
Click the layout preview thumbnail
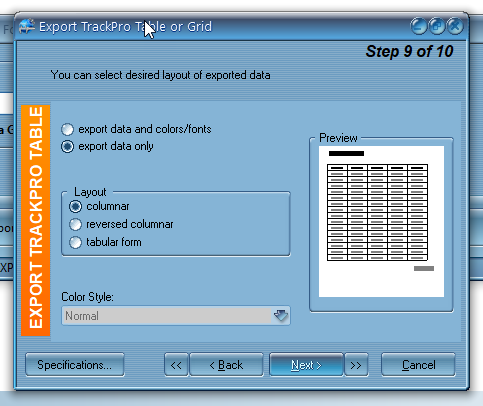click(x=381, y=221)
